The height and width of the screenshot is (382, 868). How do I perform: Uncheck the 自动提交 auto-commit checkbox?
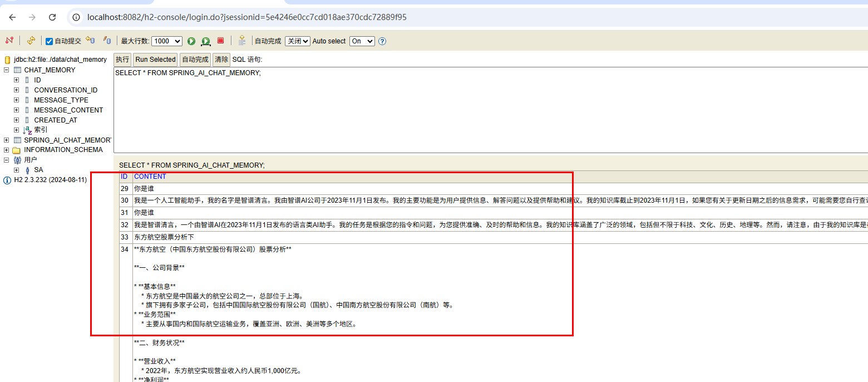[x=50, y=41]
